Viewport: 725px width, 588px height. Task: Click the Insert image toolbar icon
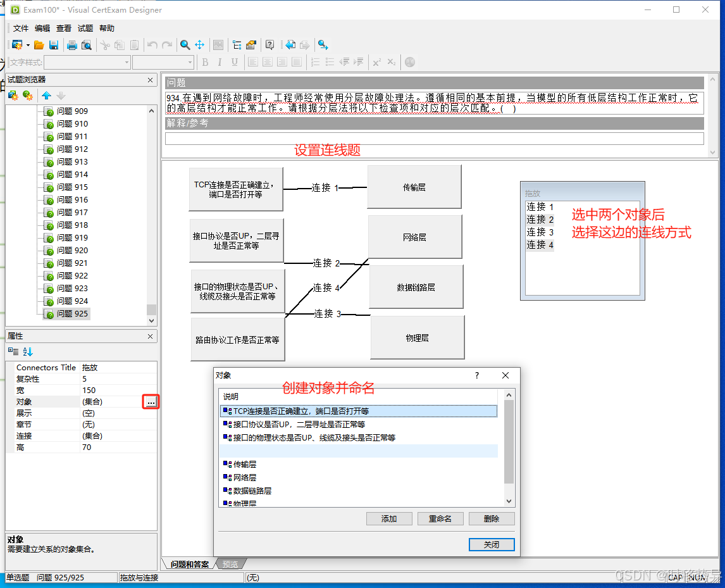[218, 45]
